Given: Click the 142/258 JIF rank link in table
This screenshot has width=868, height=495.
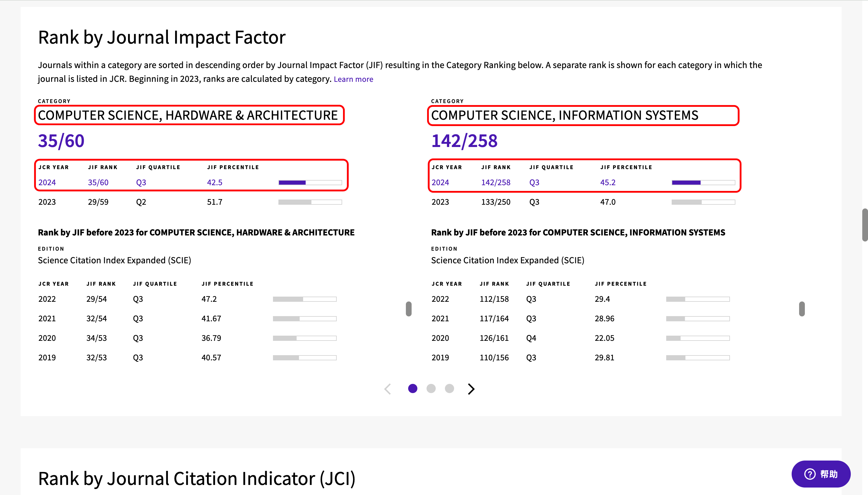Looking at the screenshot, I should coord(495,183).
